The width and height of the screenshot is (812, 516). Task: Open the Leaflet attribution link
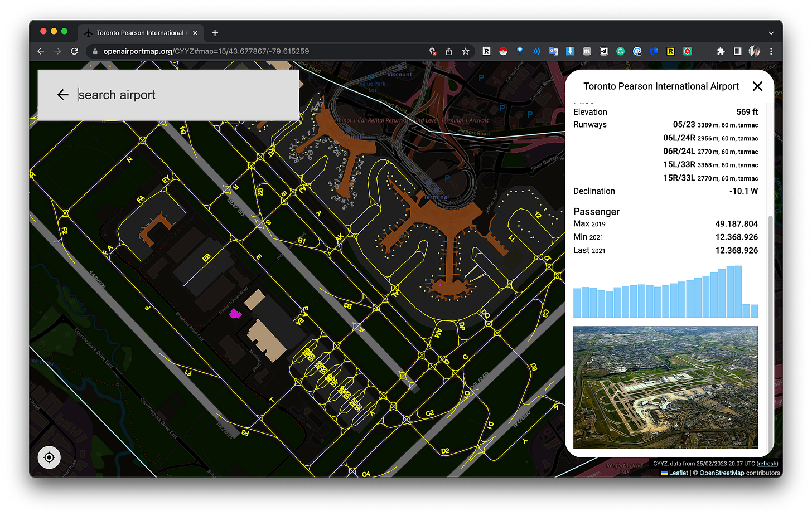678,473
